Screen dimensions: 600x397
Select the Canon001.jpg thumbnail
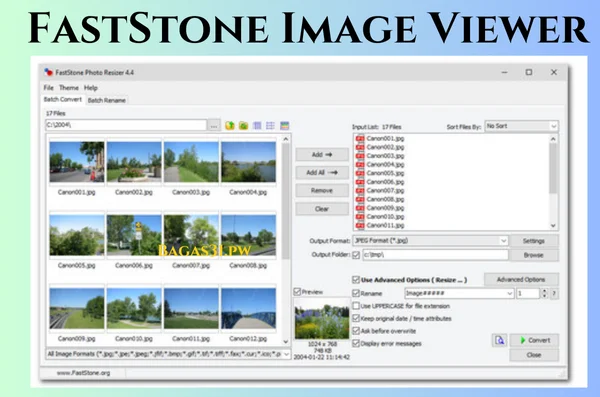point(77,162)
